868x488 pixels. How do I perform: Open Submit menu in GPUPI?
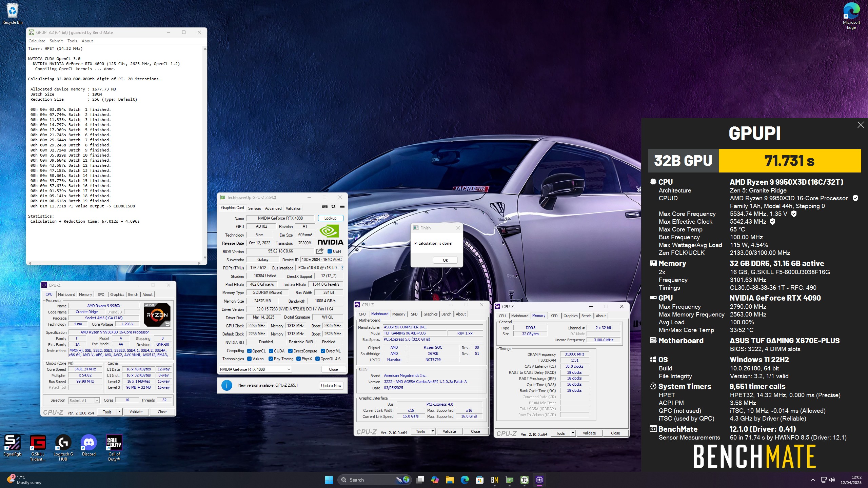56,41
